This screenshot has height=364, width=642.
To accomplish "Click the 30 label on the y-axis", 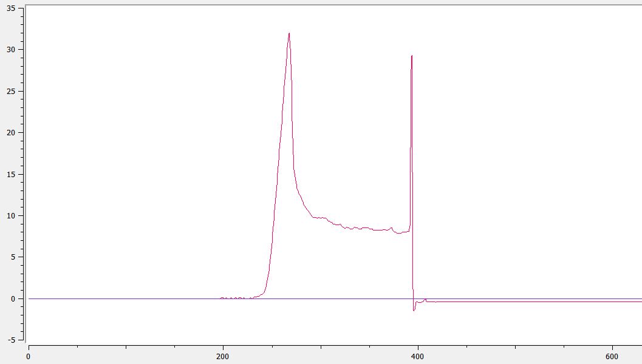I will [12, 50].
